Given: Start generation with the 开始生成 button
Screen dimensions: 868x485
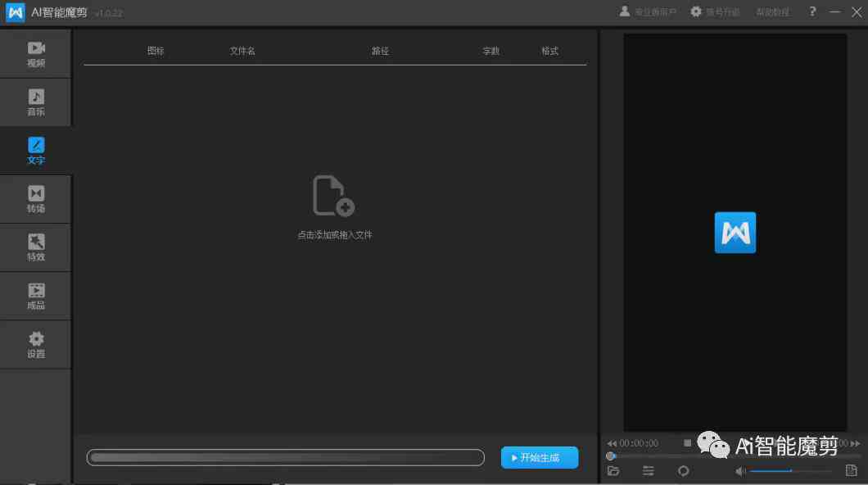Looking at the screenshot, I should 540,458.
